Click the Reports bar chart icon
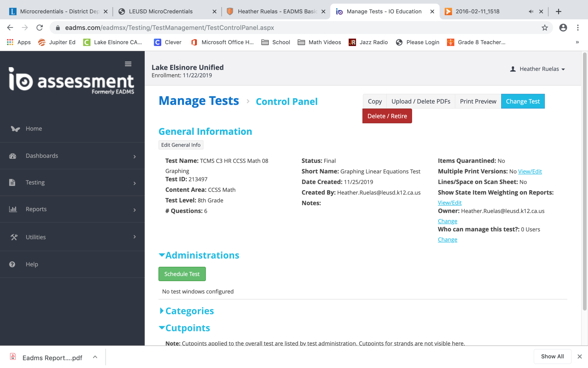The height and width of the screenshot is (368, 588). tap(13, 209)
